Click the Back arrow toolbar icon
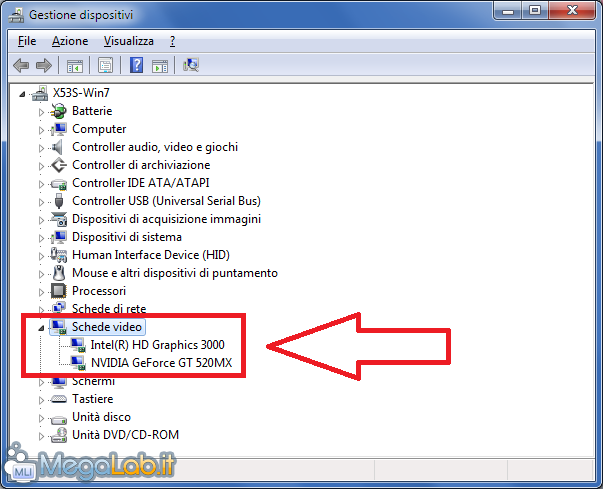 21,65
